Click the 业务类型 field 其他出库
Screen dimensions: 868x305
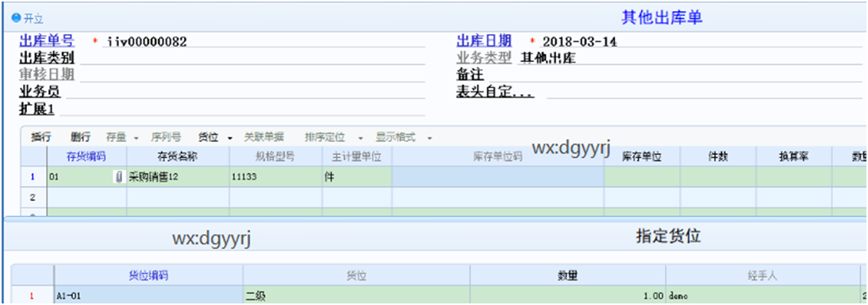pyautogui.click(x=689, y=58)
